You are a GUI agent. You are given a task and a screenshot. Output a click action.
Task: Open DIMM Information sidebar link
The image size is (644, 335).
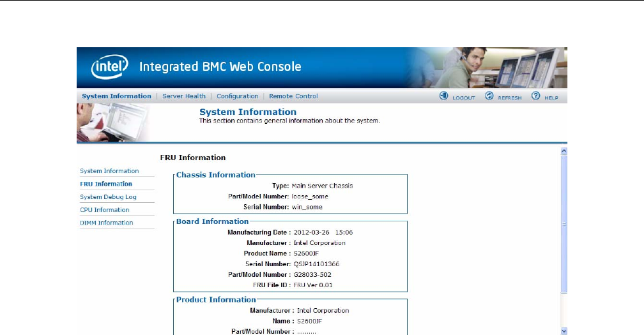(106, 223)
